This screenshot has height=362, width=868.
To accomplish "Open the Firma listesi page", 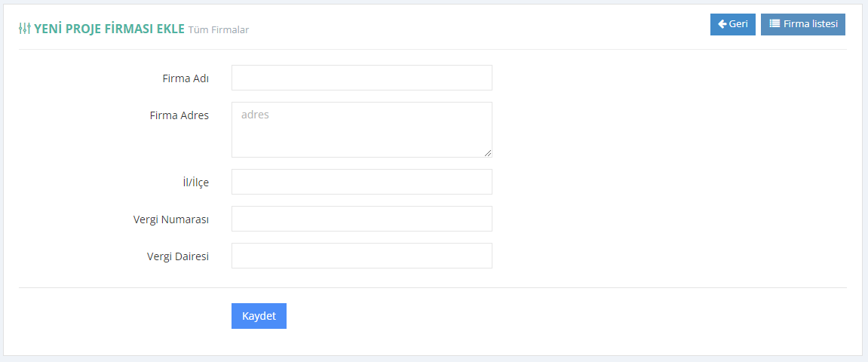I will 802,24.
